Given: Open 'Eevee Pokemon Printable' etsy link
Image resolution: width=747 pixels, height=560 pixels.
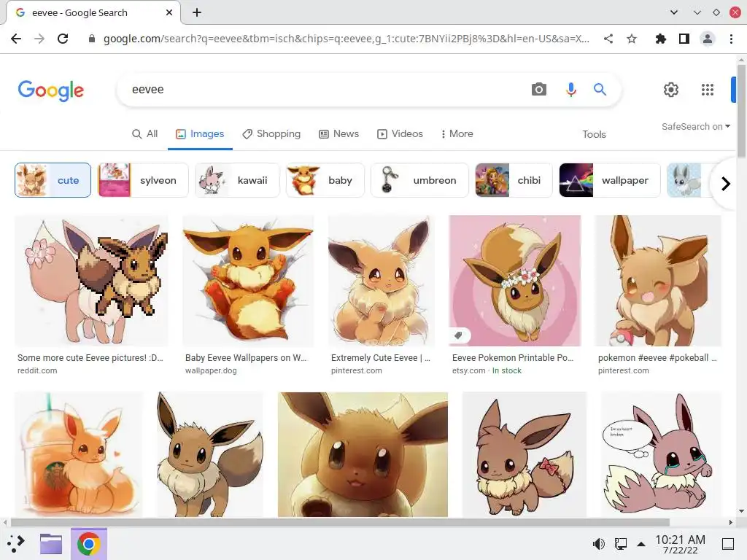Looking at the screenshot, I should pyautogui.click(x=513, y=357).
